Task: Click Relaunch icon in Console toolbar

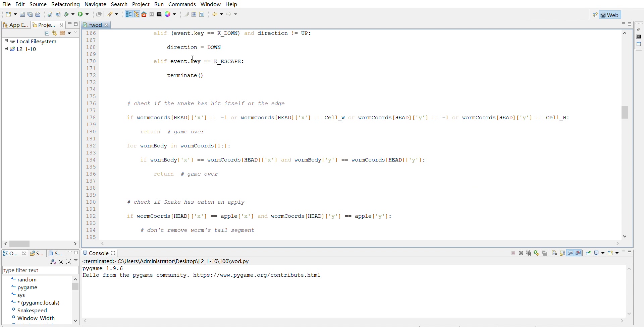Action: click(x=537, y=254)
